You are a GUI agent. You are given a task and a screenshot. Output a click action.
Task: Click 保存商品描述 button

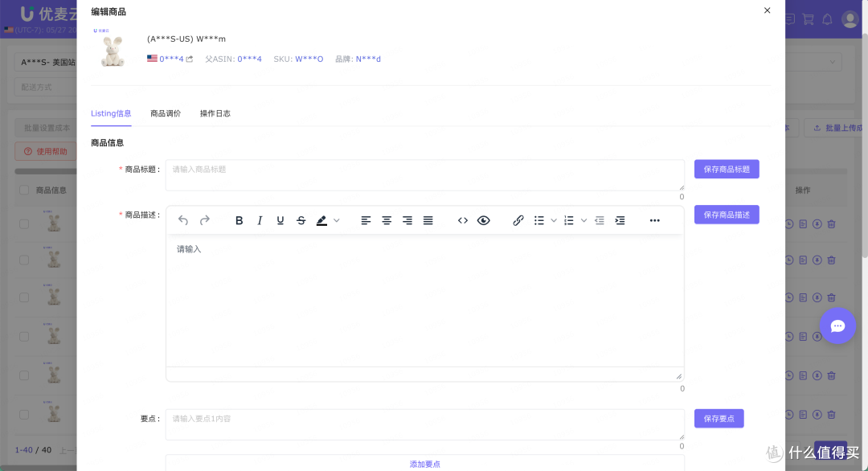pos(727,215)
